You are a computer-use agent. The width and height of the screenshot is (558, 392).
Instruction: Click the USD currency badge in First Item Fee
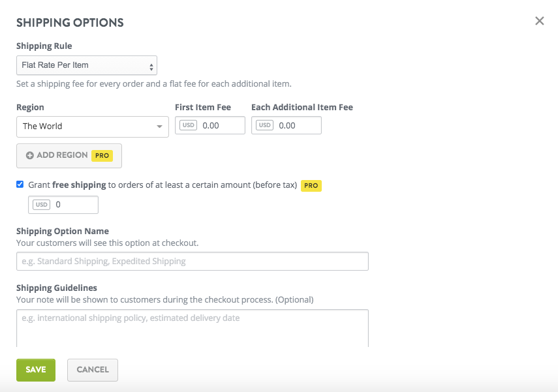click(188, 125)
